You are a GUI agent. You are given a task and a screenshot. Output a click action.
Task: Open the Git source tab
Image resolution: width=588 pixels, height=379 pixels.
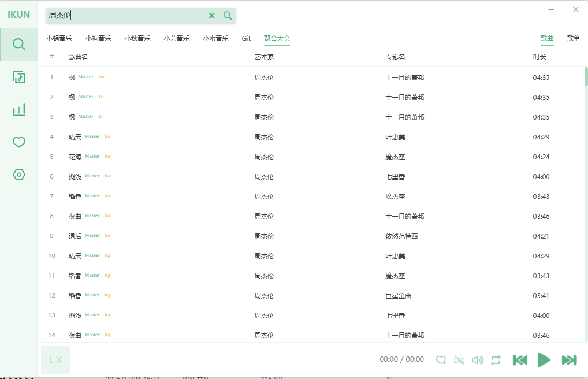(246, 38)
